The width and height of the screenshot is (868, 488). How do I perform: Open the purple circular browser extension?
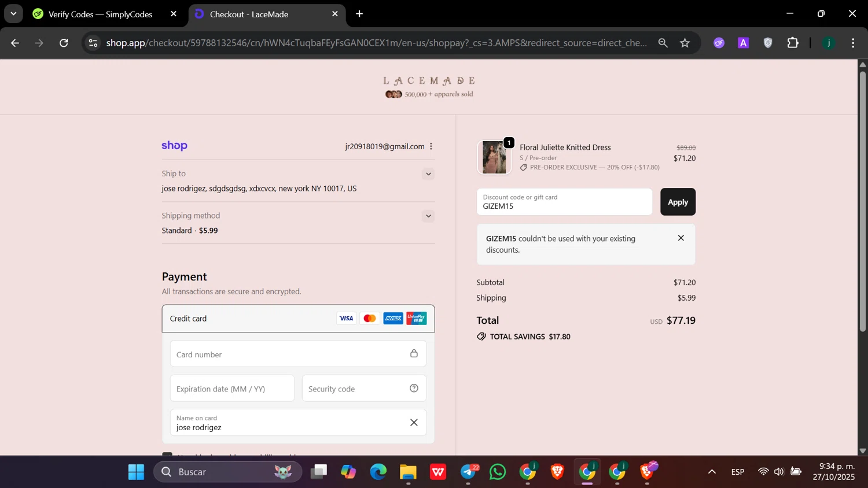[719, 43]
